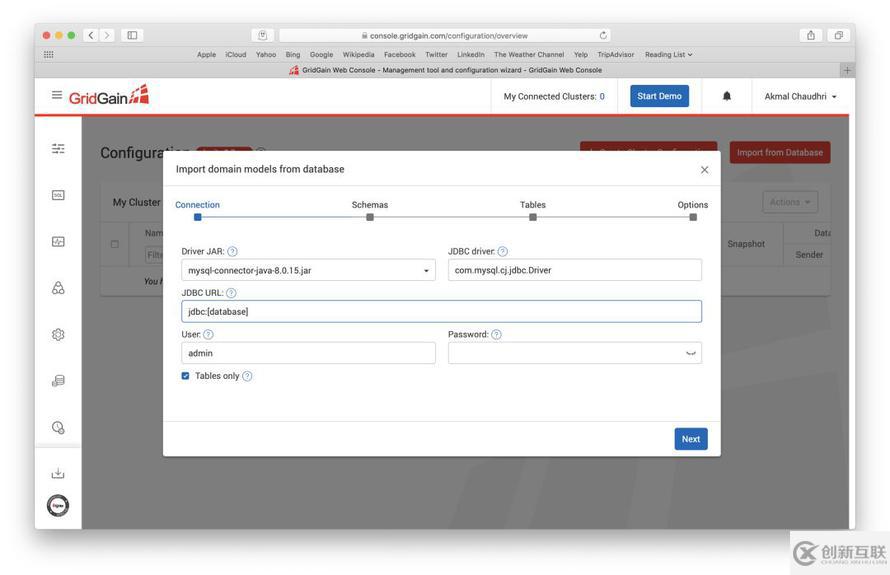Viewport: 890px width, 575px height.
Task: Open the LinkedIn bookmark
Action: (x=471, y=54)
